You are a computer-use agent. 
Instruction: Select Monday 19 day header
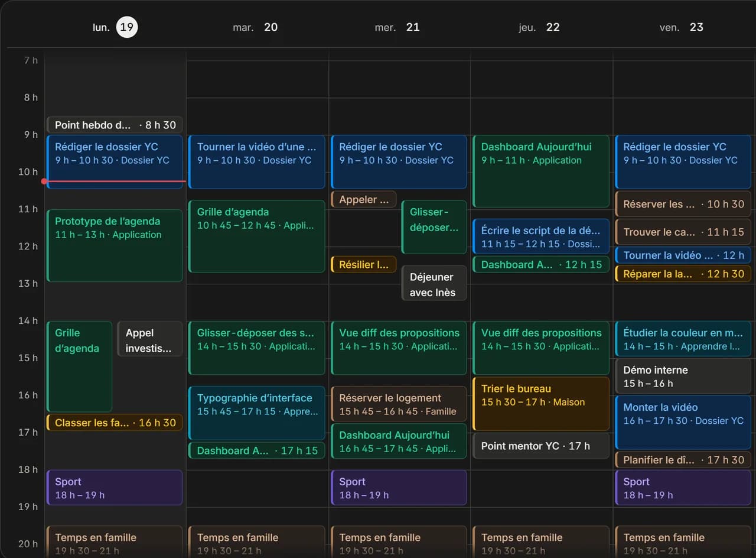point(115,27)
